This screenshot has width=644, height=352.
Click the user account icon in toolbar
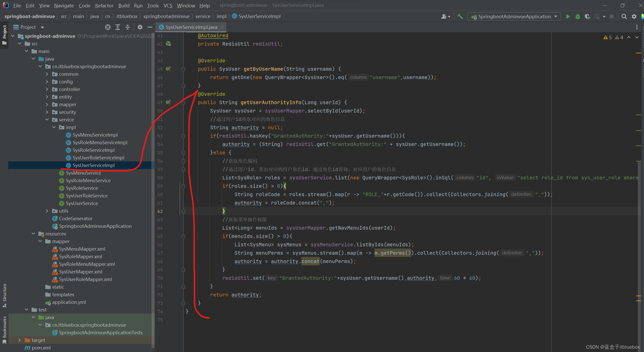[x=445, y=16]
